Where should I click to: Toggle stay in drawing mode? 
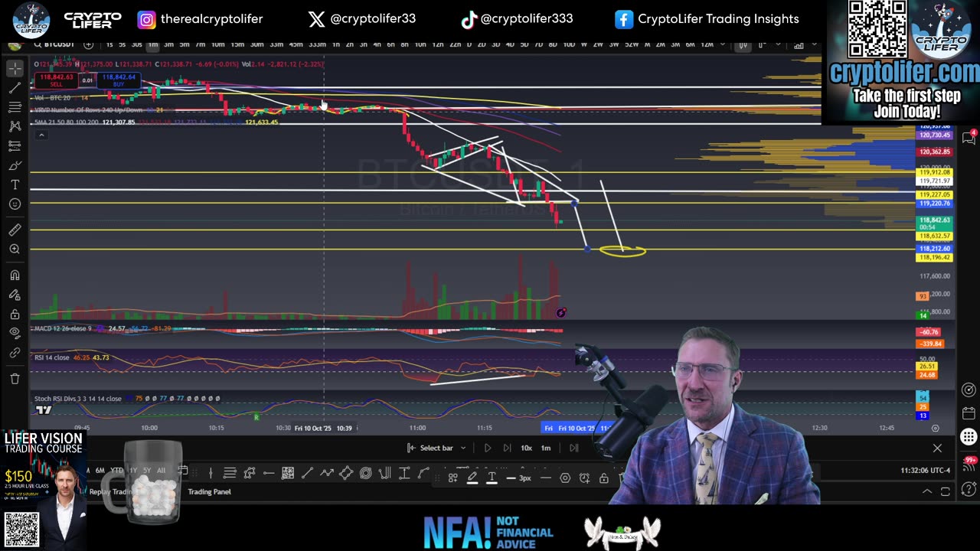pos(15,295)
